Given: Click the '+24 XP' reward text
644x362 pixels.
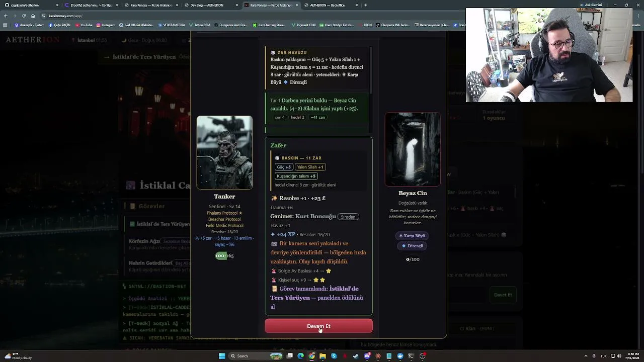Looking at the screenshot, I should (286, 234).
